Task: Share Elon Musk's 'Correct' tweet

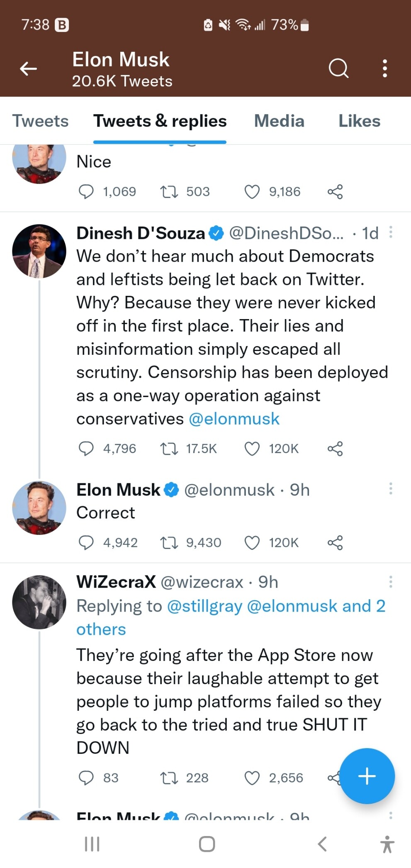Action: tap(335, 543)
